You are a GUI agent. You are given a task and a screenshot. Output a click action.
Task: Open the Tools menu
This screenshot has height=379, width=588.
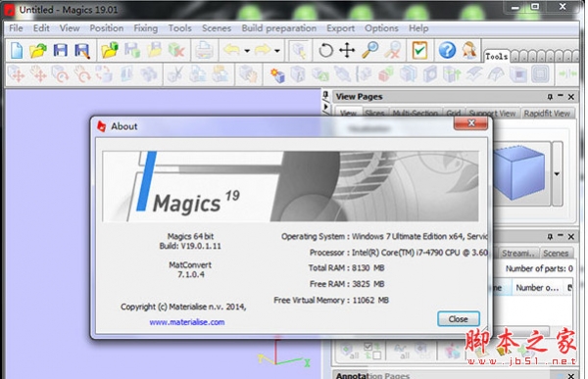(x=179, y=28)
